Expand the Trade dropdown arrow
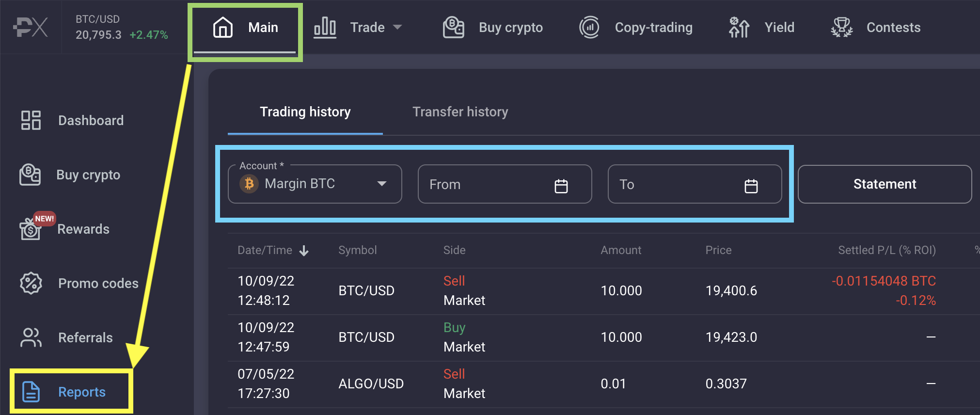Viewport: 980px width, 415px height. click(x=397, y=27)
